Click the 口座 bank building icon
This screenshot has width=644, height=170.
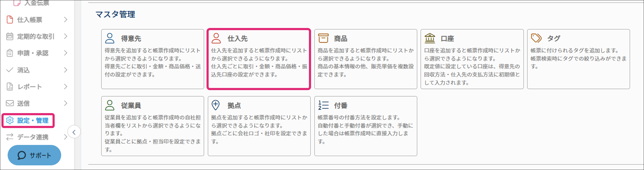430,38
